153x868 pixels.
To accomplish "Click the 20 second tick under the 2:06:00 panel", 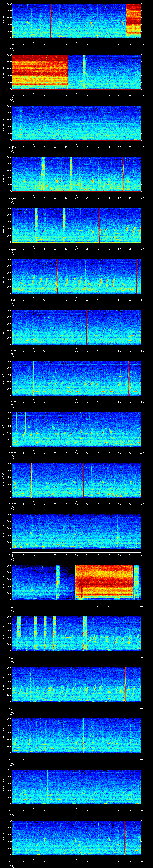I will coord(55,300).
